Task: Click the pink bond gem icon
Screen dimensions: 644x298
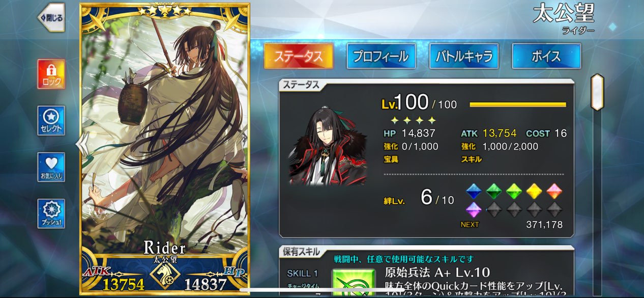Action: (554, 191)
